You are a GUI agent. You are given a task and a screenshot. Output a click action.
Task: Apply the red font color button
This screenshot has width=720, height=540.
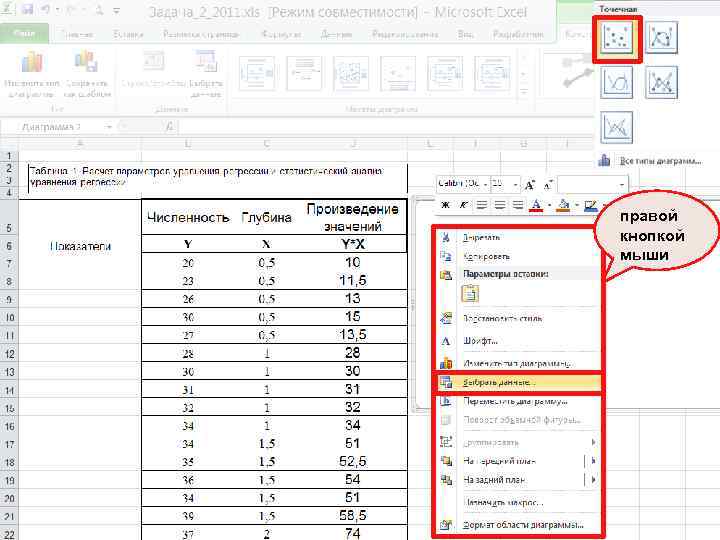(536, 205)
